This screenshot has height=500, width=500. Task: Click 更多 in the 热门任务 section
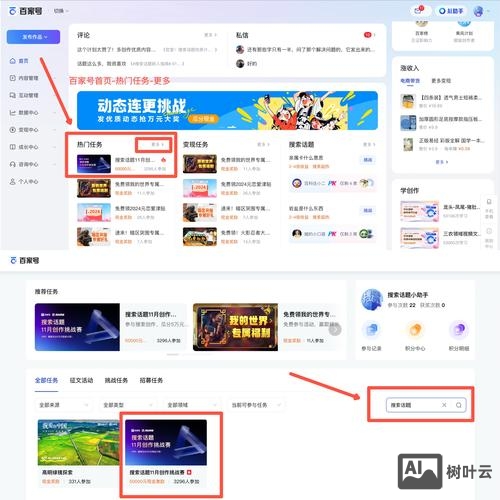(x=157, y=145)
